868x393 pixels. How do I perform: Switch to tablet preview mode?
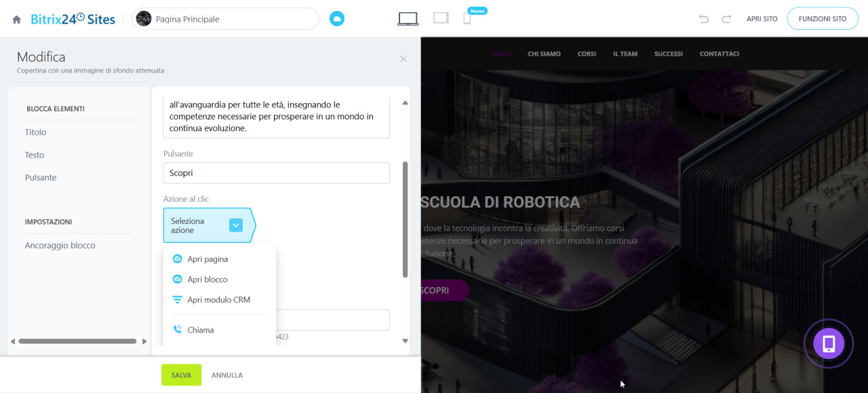441,18
